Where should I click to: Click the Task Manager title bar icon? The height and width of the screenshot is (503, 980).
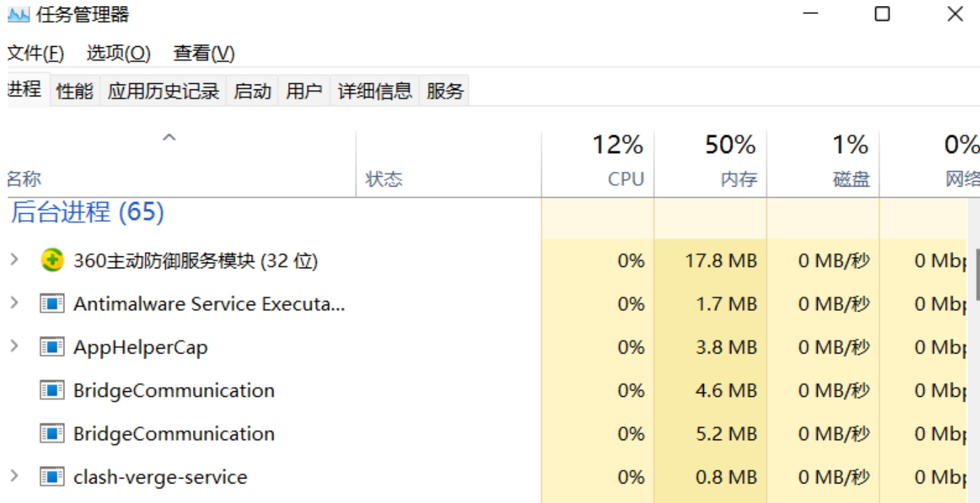[18, 15]
